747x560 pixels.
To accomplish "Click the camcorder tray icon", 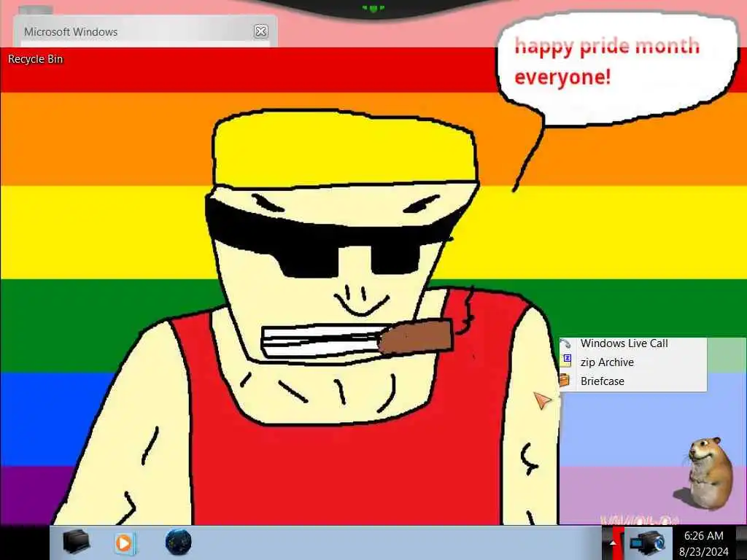I will click(647, 542).
